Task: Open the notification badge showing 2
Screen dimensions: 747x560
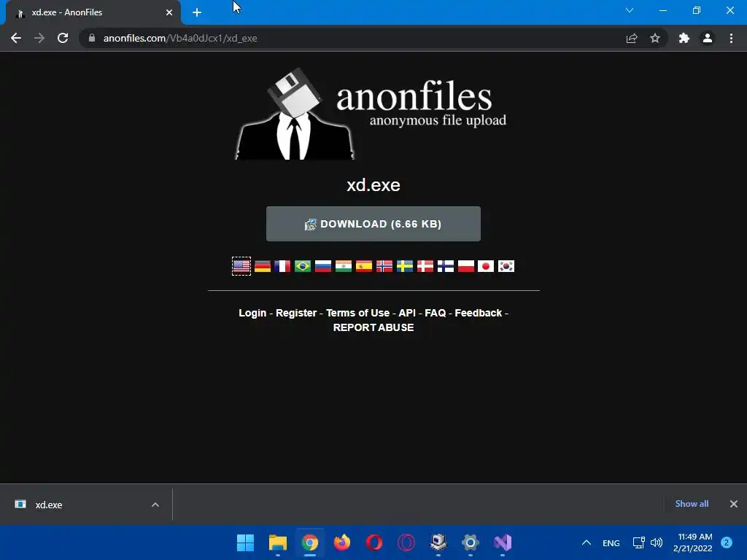Action: (x=727, y=542)
